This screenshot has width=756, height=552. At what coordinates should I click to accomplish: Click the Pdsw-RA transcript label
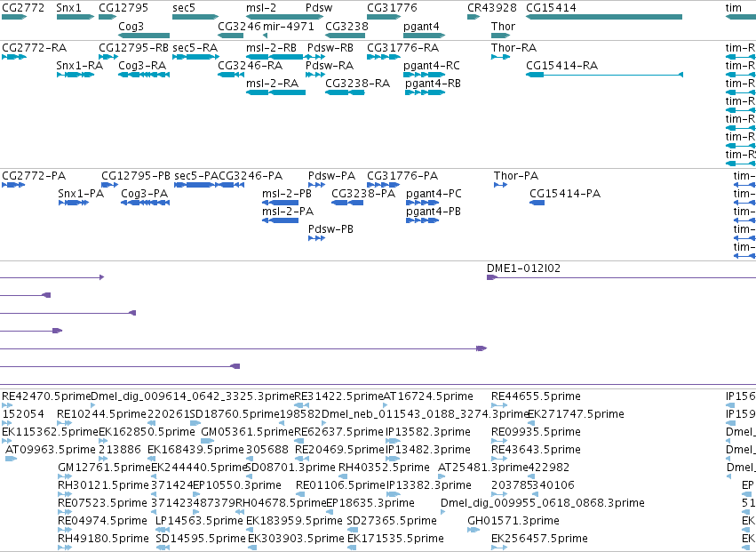pos(330,66)
